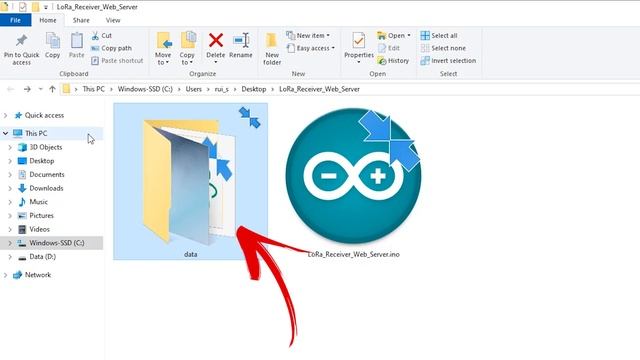
Task: Click the Forward navigation arrow
Action: (x=27, y=89)
